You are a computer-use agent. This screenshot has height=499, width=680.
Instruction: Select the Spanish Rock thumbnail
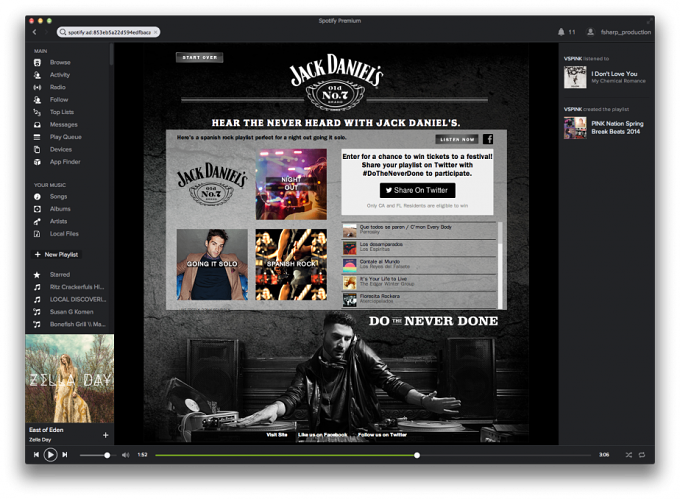pyautogui.click(x=291, y=264)
